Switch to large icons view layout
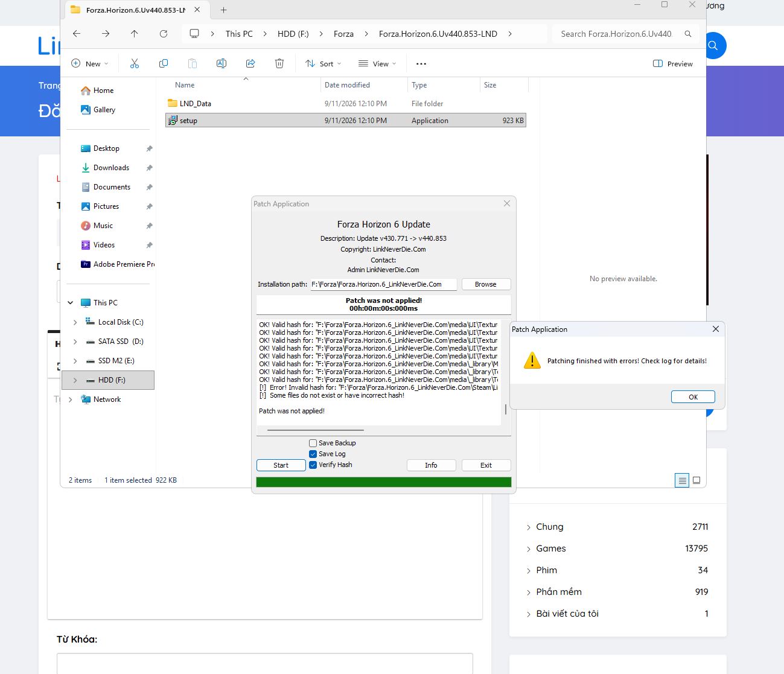 coord(696,480)
